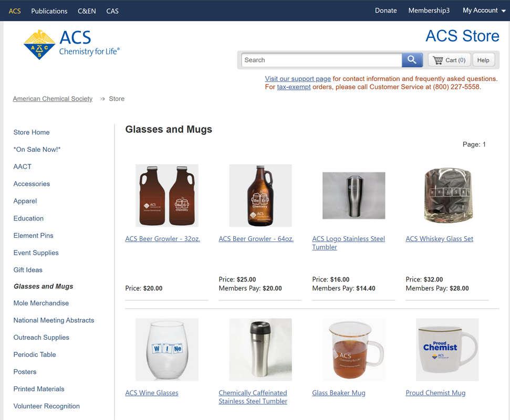Open ACS Beer Growler - 64oz. image
Image resolution: width=510 pixels, height=420 pixels.
pyautogui.click(x=261, y=195)
